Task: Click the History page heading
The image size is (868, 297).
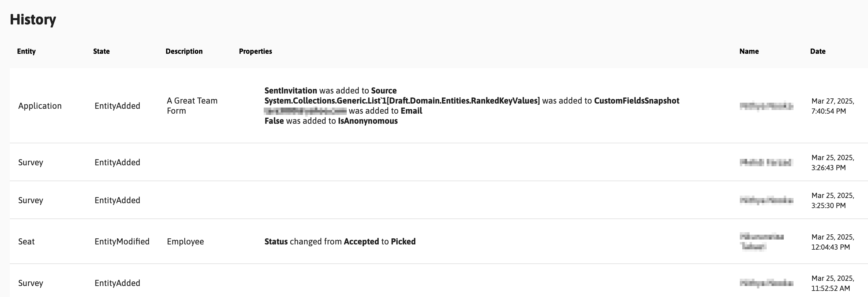Action: (33, 19)
